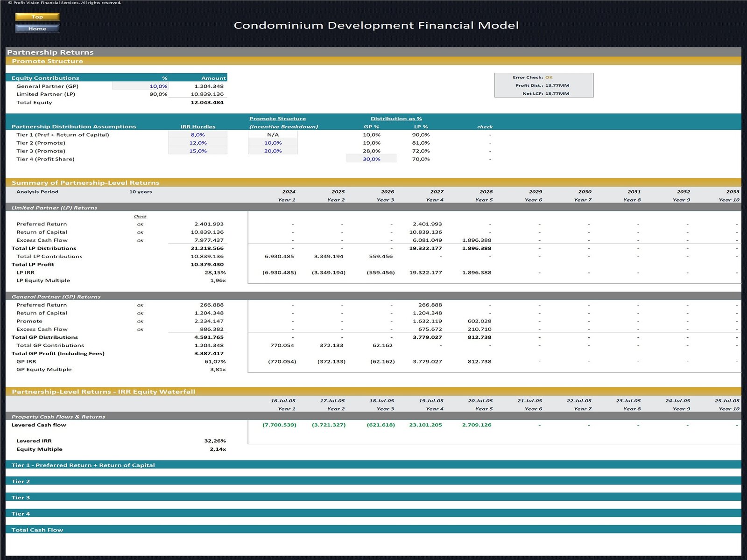
Task: Expand the Tier 2 section bar
Action: [21, 481]
